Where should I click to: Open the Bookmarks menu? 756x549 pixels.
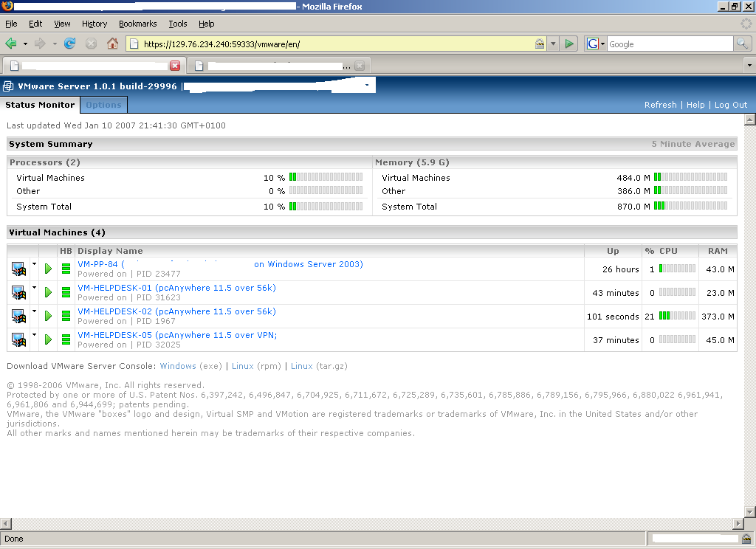(x=137, y=24)
